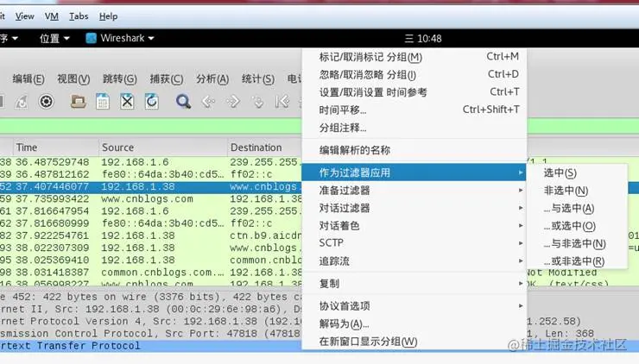Go back to previous packet arrow
Viewport: 639px width, 364px height.
pyautogui.click(x=208, y=102)
